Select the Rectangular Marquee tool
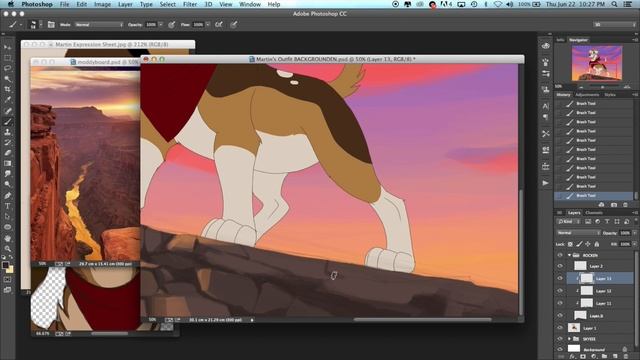 pos(8,58)
